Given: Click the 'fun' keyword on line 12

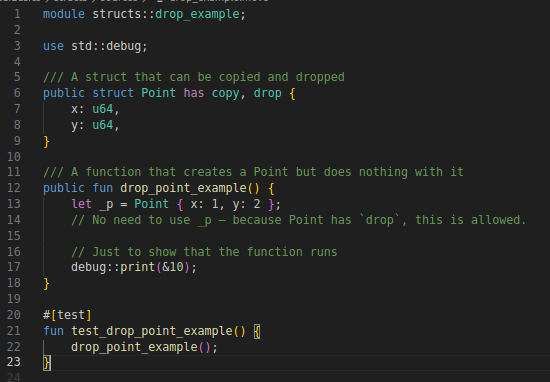Looking at the screenshot, I should click(102, 188).
